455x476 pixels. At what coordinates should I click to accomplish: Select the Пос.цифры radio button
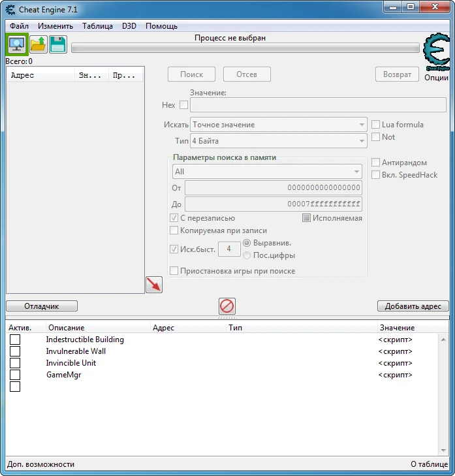click(247, 255)
